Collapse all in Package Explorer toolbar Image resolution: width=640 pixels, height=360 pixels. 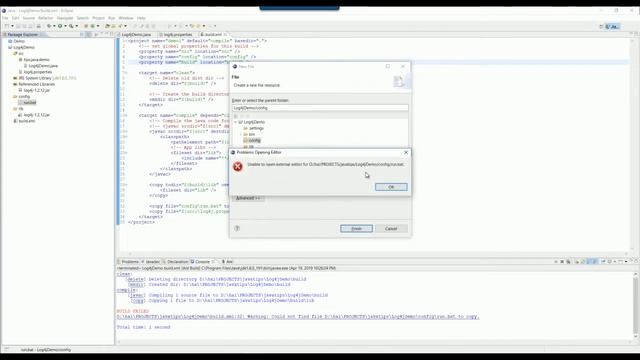click(x=82, y=35)
